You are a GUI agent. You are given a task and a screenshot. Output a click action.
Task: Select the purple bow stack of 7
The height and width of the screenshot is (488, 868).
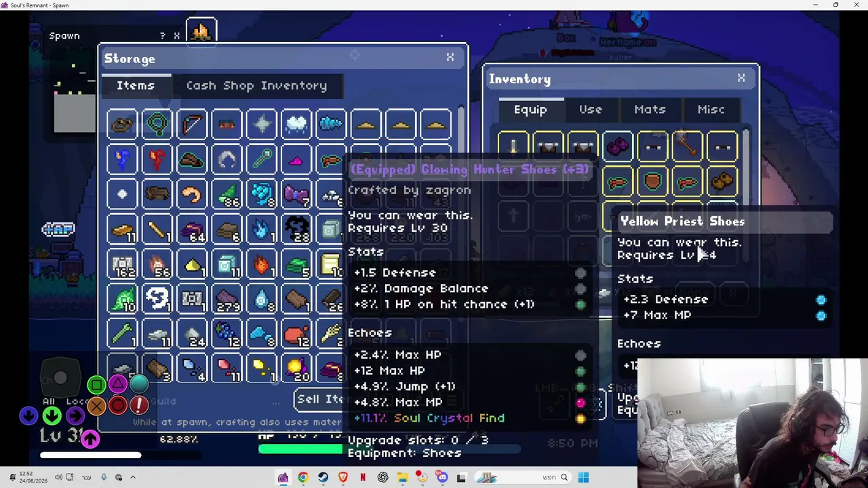click(296, 195)
